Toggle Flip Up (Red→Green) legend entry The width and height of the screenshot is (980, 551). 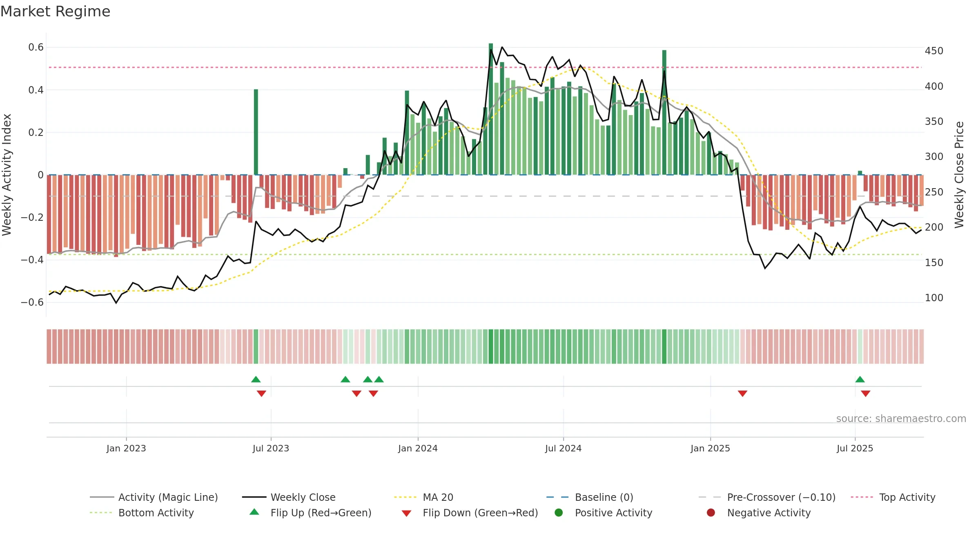click(x=310, y=513)
